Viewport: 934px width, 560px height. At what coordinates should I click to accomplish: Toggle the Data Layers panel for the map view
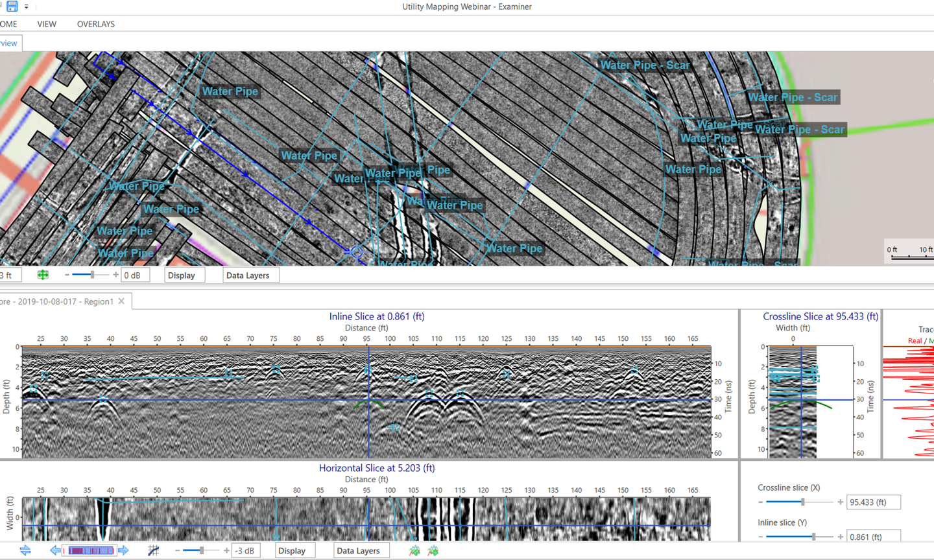coord(250,275)
